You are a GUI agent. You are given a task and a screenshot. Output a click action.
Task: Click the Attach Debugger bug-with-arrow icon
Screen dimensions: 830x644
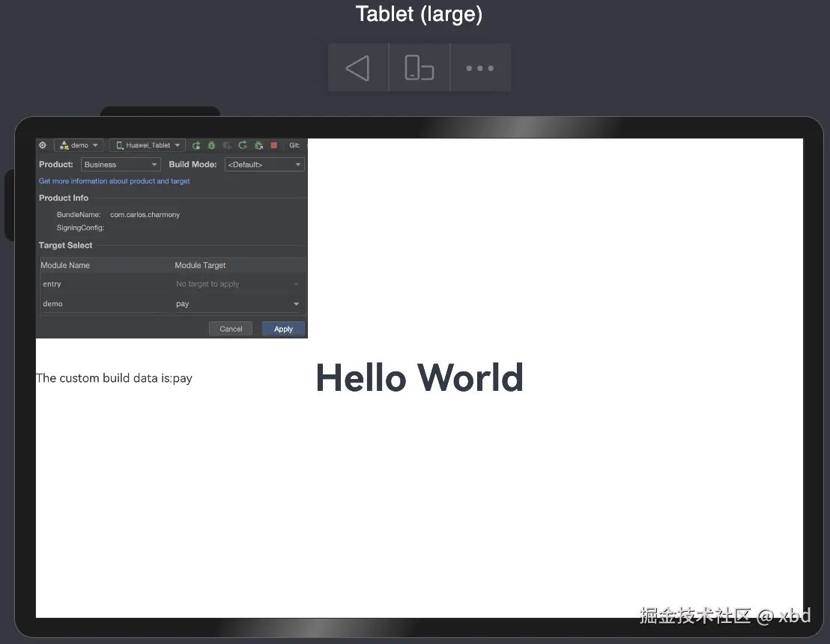click(x=258, y=145)
